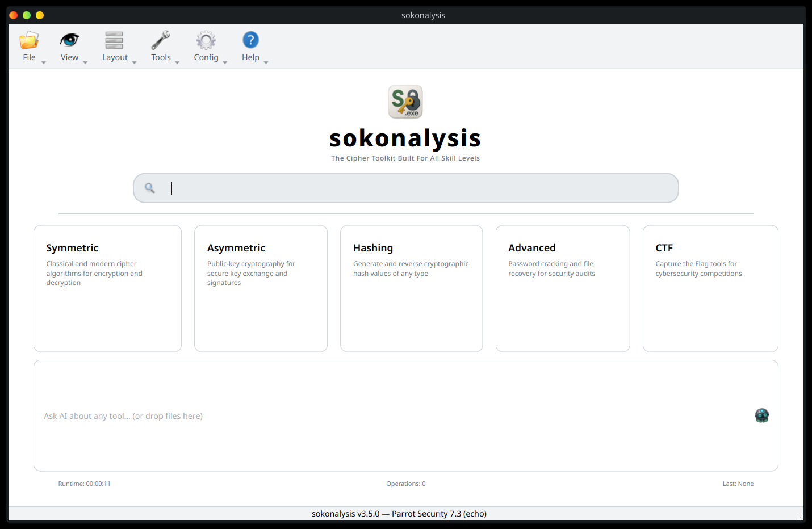Open the View menu label
812x529 pixels.
tap(69, 57)
